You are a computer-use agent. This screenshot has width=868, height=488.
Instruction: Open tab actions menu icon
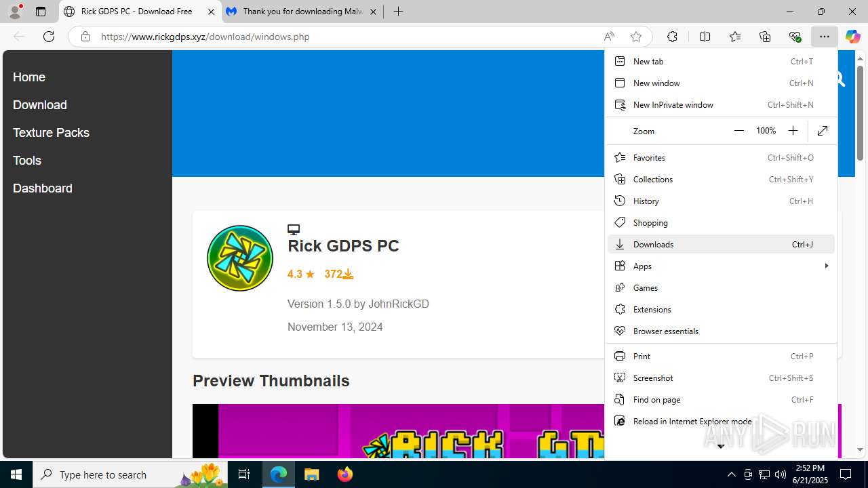41,12
